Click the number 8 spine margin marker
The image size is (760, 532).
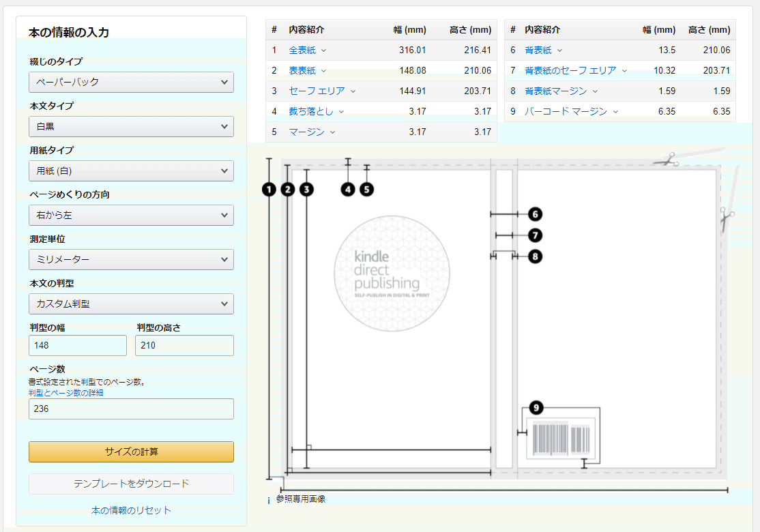(535, 256)
